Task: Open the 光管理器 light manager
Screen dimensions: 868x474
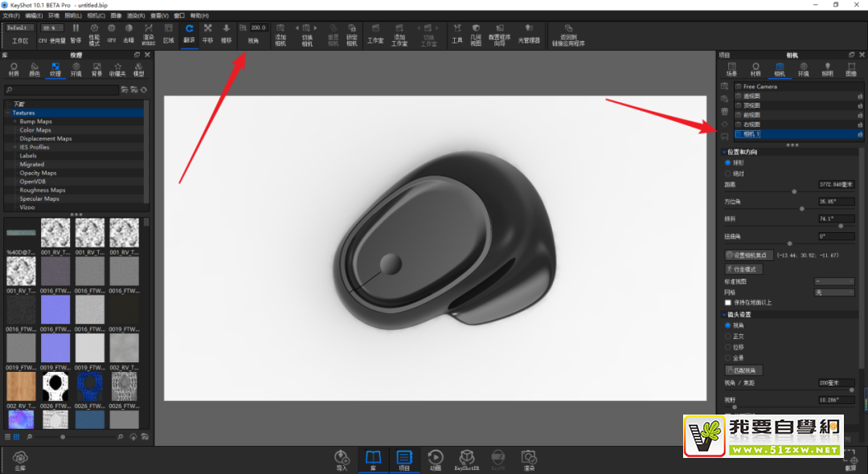Action: tap(529, 32)
